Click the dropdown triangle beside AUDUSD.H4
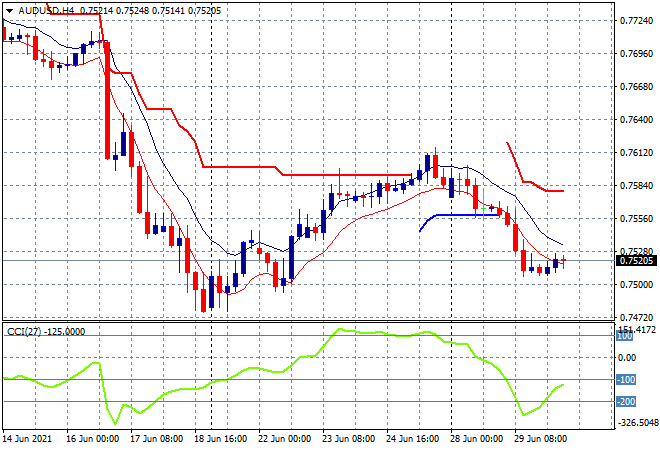Screen dimensions: 660x450 pos(10,11)
